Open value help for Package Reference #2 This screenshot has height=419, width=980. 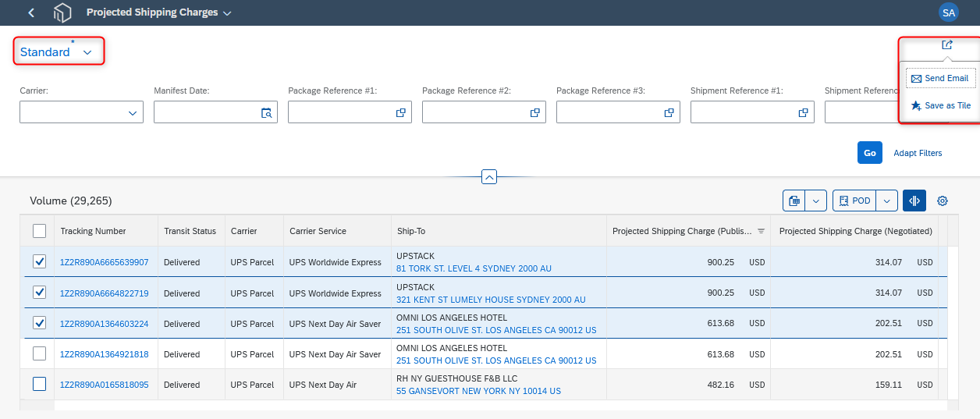[x=535, y=112]
